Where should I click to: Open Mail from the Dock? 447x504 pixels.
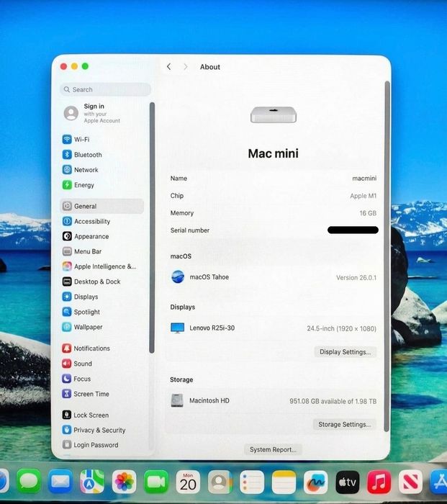[x=60, y=482]
